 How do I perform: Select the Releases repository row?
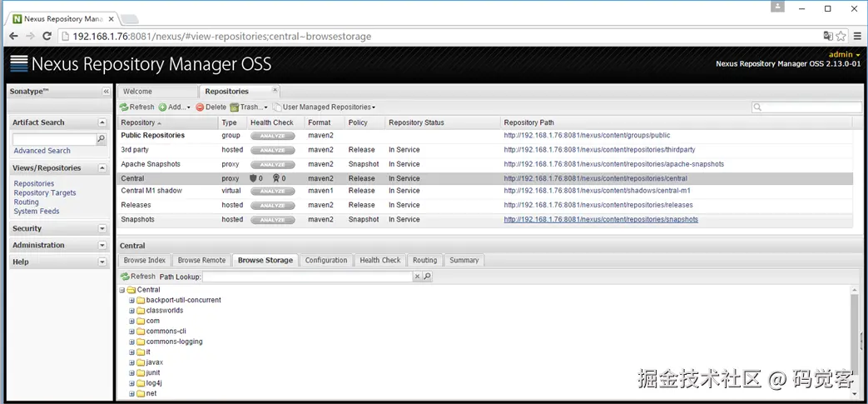(485, 205)
